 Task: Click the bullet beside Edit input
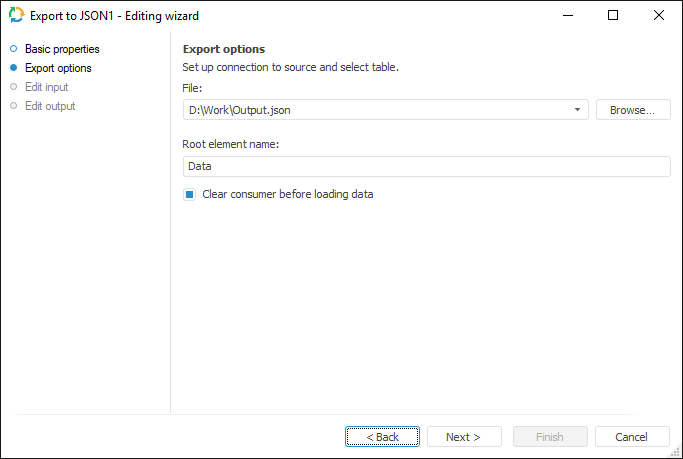(x=14, y=87)
